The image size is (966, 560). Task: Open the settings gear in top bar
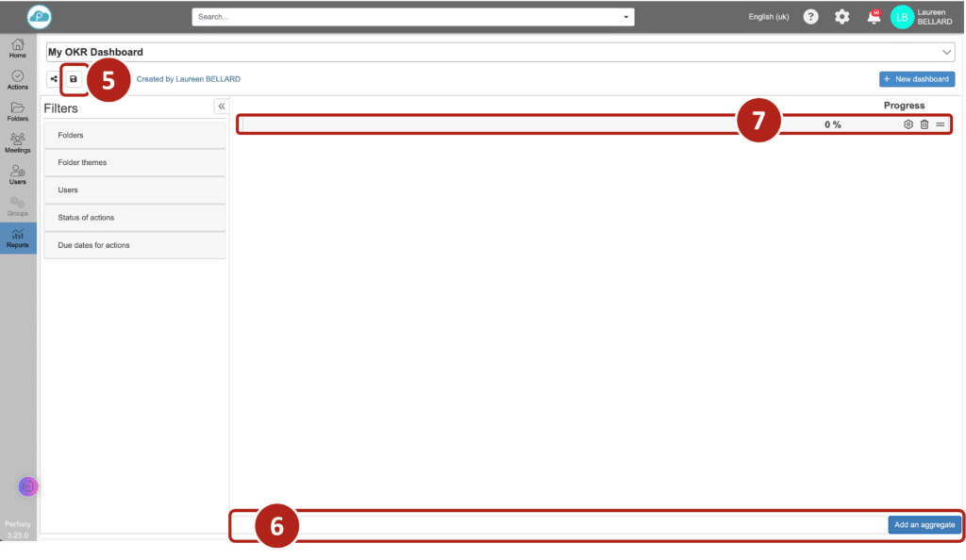coord(841,17)
